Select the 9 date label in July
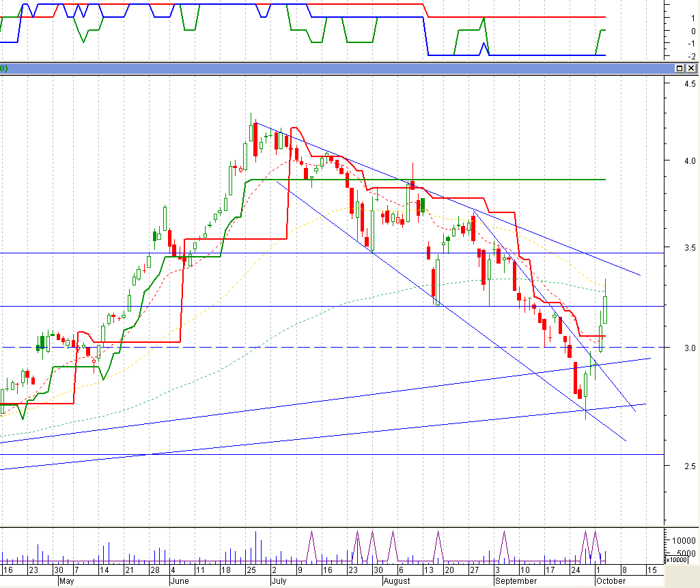This screenshot has width=700, height=588. 300,570
